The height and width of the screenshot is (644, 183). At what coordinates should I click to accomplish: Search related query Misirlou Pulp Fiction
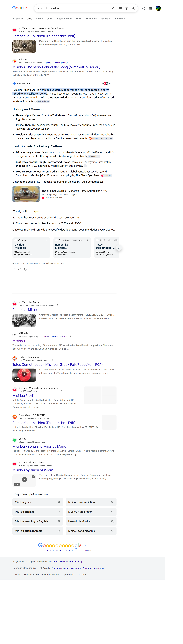pos(91,512)
